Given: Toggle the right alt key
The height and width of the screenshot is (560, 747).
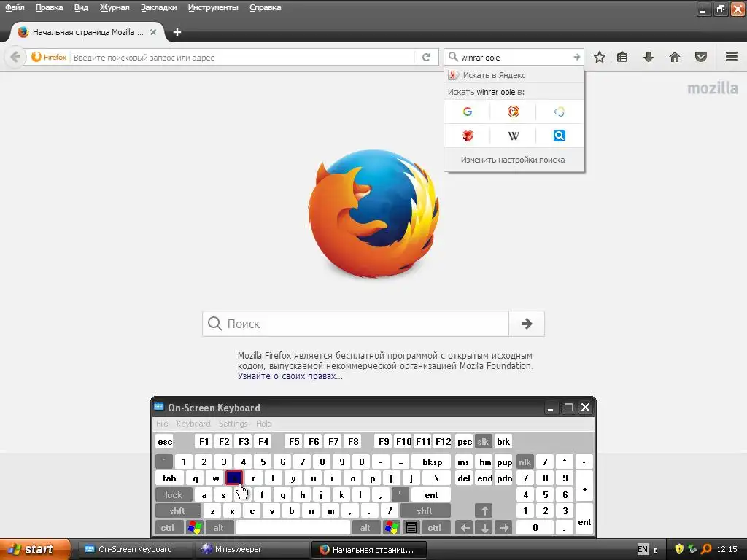Looking at the screenshot, I should [x=365, y=528].
